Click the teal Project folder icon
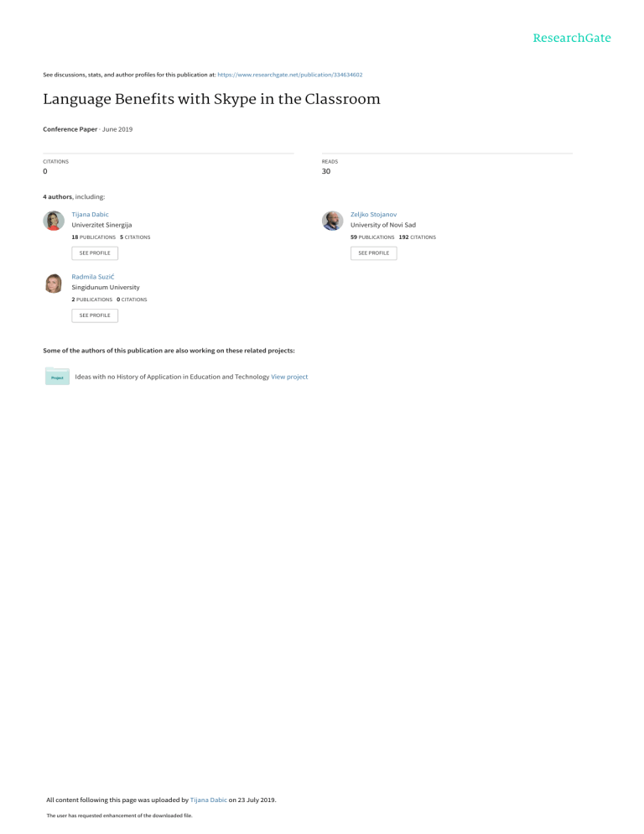Viewport: 644px width, 834px height. pos(57,376)
